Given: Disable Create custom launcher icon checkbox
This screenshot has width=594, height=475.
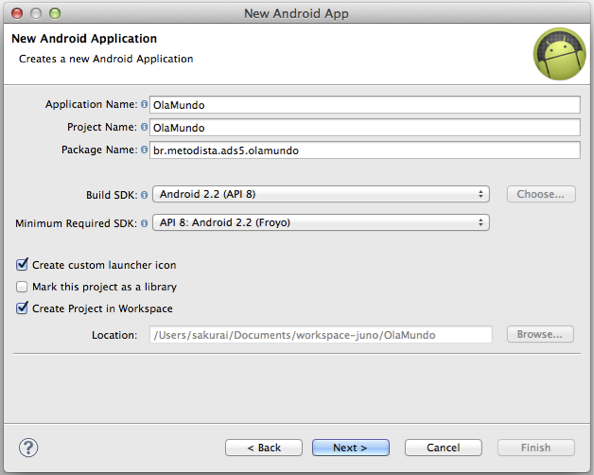Looking at the screenshot, I should [22, 264].
